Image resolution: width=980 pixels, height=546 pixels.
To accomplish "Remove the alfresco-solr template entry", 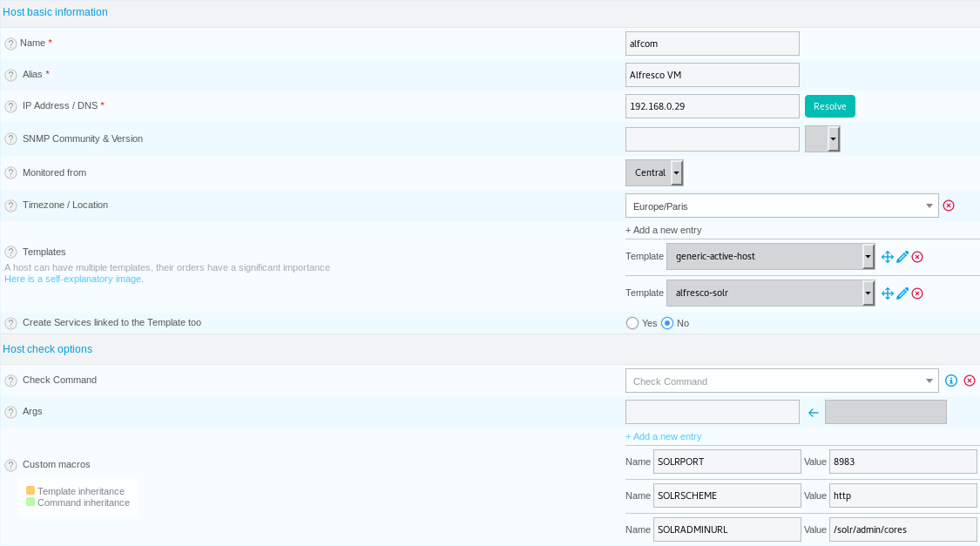I will pyautogui.click(x=917, y=293).
